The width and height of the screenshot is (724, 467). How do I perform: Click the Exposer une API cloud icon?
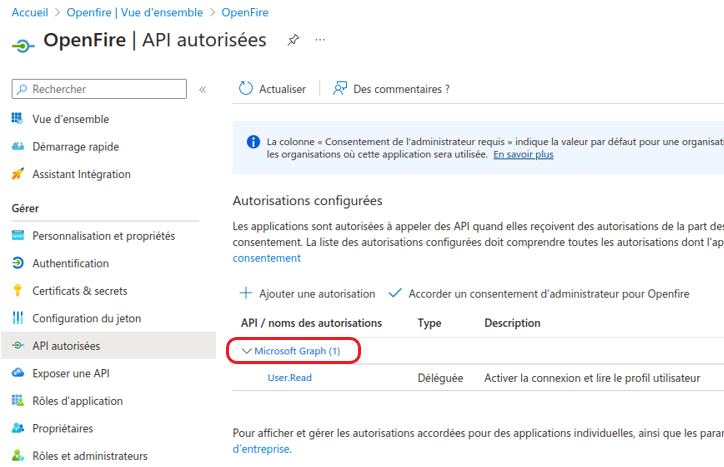point(18,373)
